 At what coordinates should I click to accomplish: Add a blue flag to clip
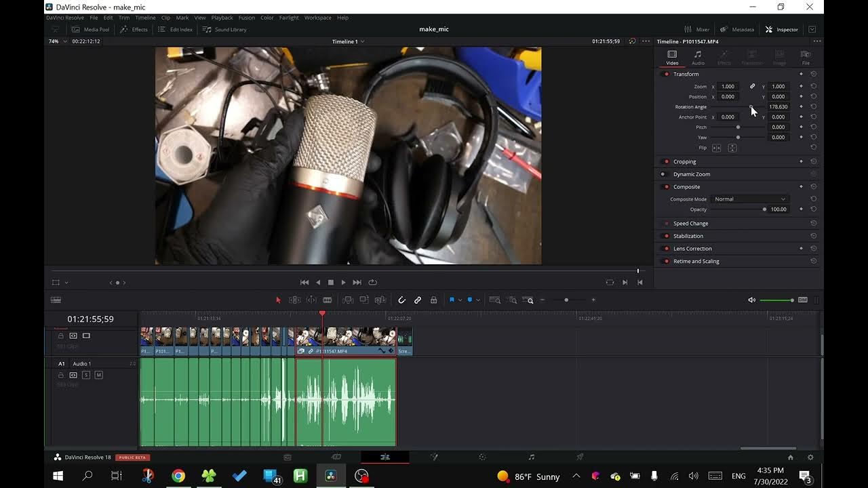(452, 300)
